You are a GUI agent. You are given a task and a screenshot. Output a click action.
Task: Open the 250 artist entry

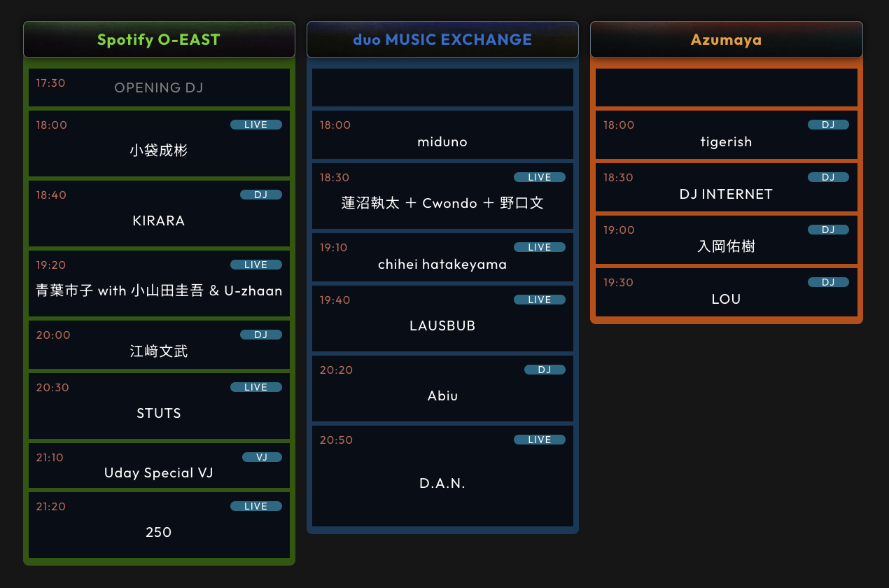coord(159,532)
